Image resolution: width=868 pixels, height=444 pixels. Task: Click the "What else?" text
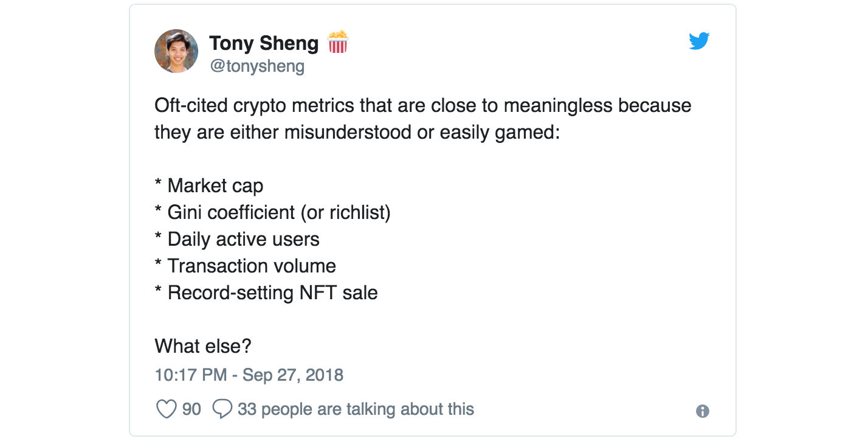click(x=203, y=346)
